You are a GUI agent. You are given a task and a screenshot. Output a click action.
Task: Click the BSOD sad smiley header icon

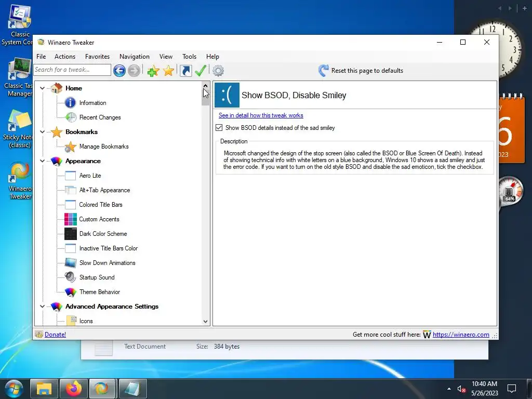(227, 95)
